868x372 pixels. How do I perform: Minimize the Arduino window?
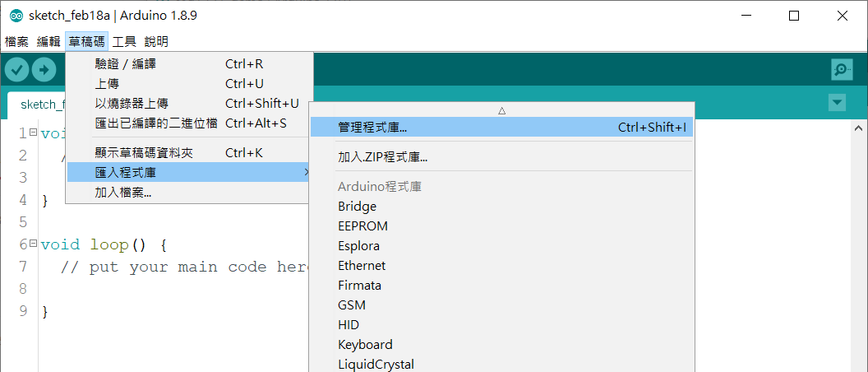pyautogui.click(x=745, y=16)
